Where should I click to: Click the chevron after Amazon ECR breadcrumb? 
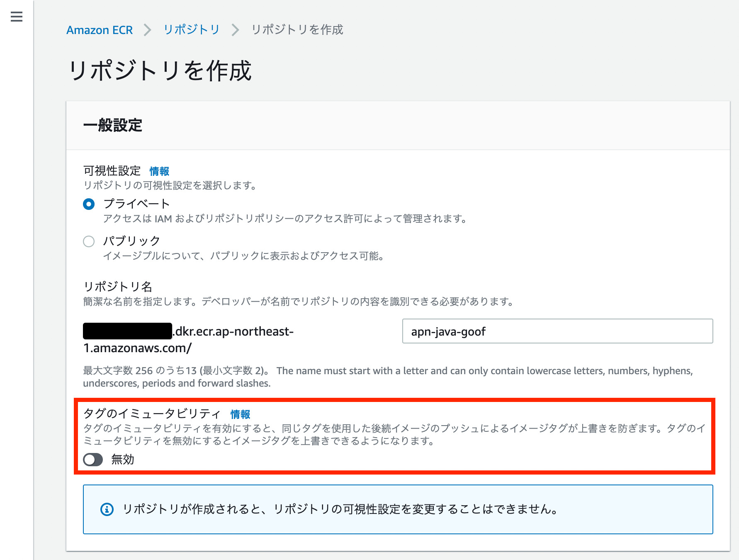pos(147,30)
